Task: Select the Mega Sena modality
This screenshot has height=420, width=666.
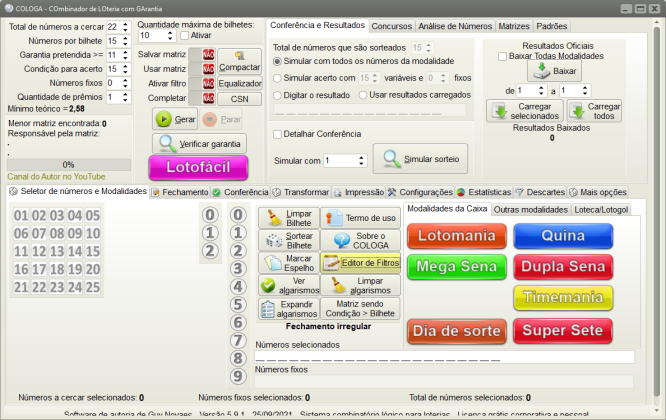Action: tap(457, 267)
